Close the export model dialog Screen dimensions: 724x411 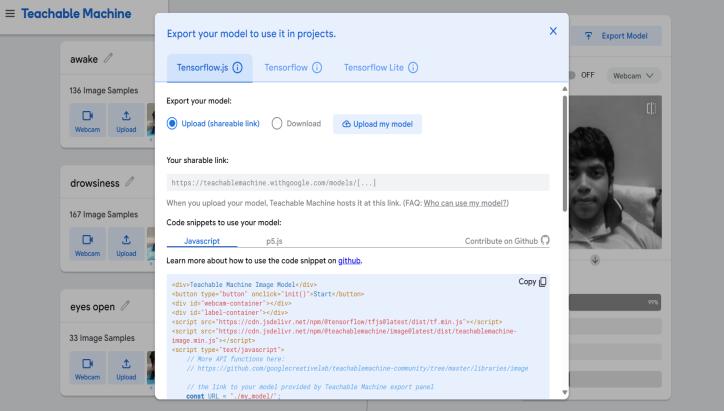coord(553,31)
